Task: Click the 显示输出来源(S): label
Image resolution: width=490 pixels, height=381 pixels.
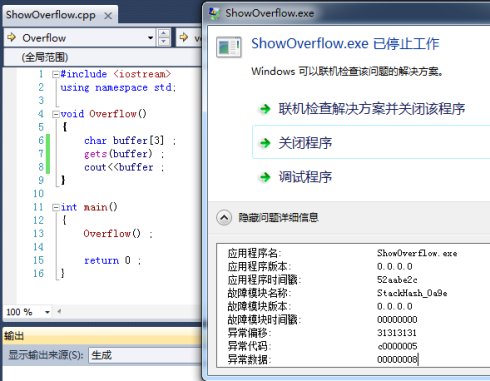Action: [x=46, y=355]
